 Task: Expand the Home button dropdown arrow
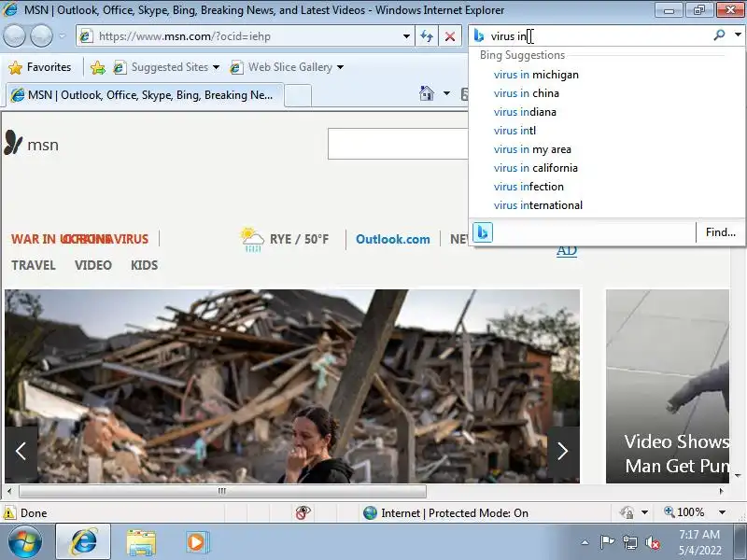tap(446, 92)
